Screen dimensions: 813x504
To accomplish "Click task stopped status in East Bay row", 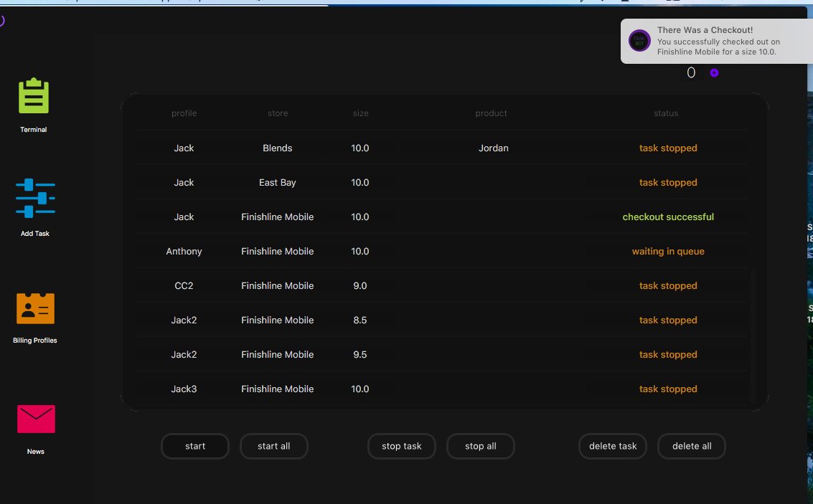I will tap(668, 182).
